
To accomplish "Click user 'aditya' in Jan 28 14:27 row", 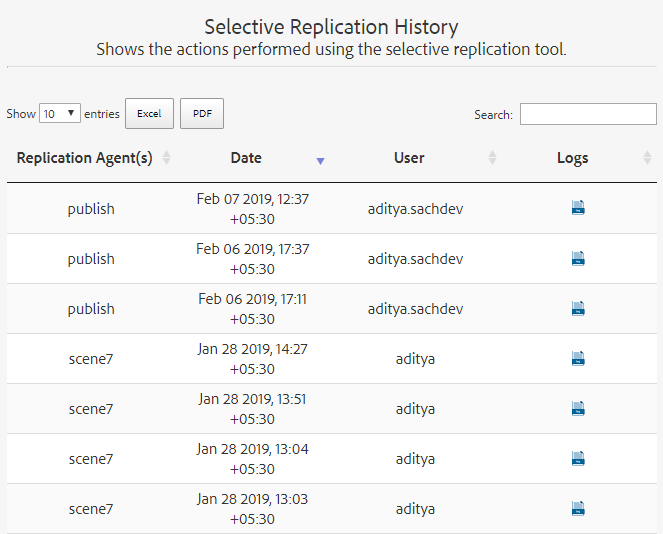I will pyautogui.click(x=415, y=359).
